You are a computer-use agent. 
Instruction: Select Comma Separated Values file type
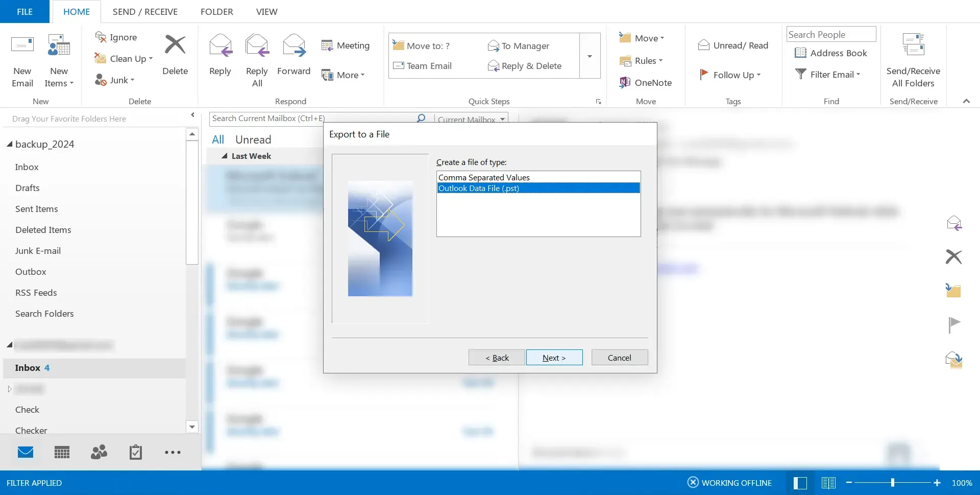coord(538,177)
